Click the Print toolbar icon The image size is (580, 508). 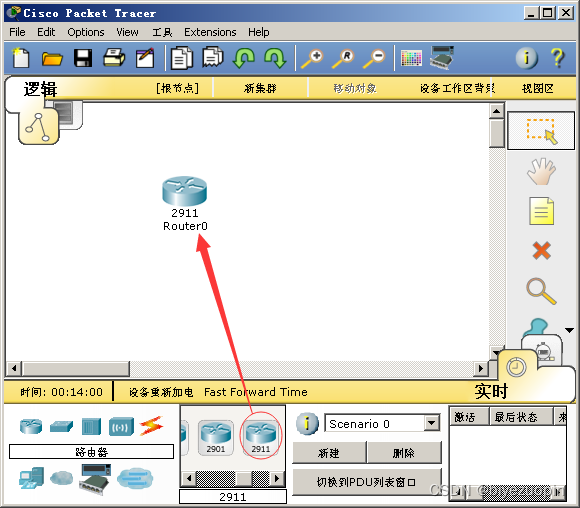tap(114, 57)
